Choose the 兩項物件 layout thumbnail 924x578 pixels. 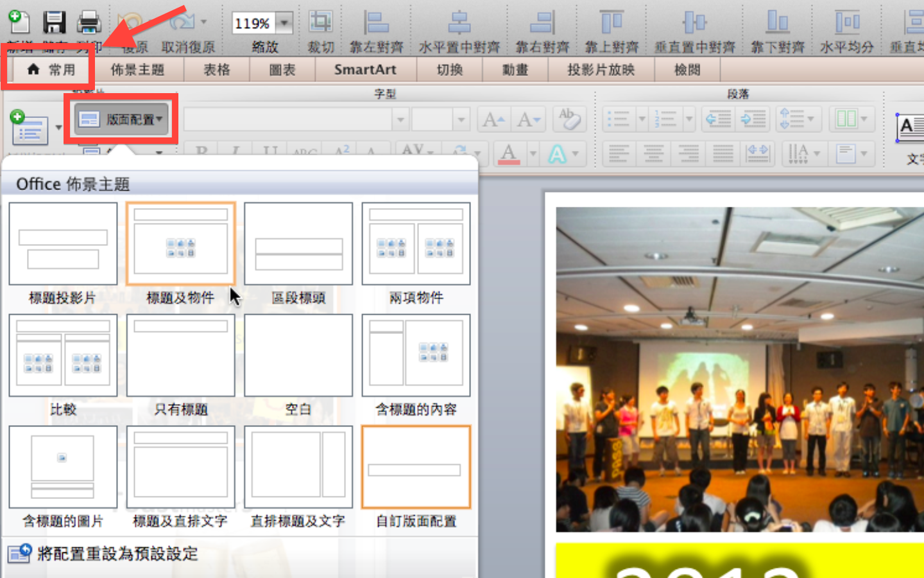click(x=416, y=243)
